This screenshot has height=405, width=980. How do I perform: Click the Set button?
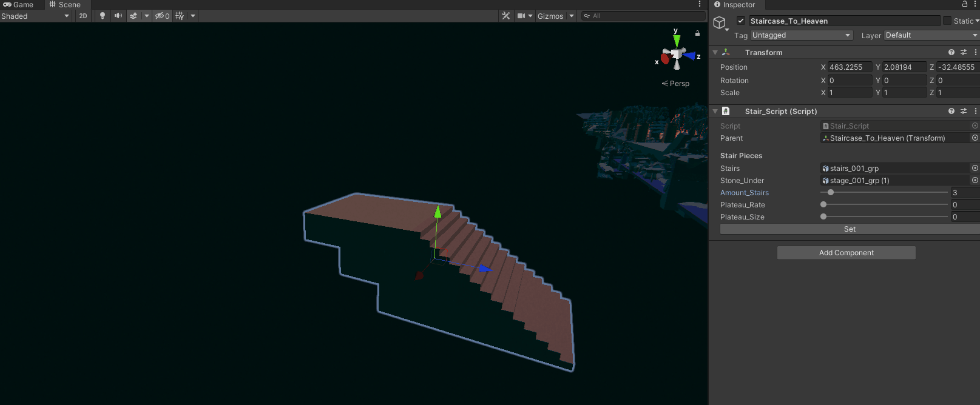[850, 229]
